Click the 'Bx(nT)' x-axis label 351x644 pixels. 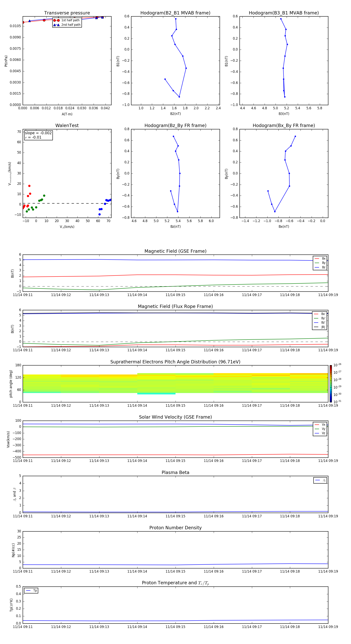284,227
